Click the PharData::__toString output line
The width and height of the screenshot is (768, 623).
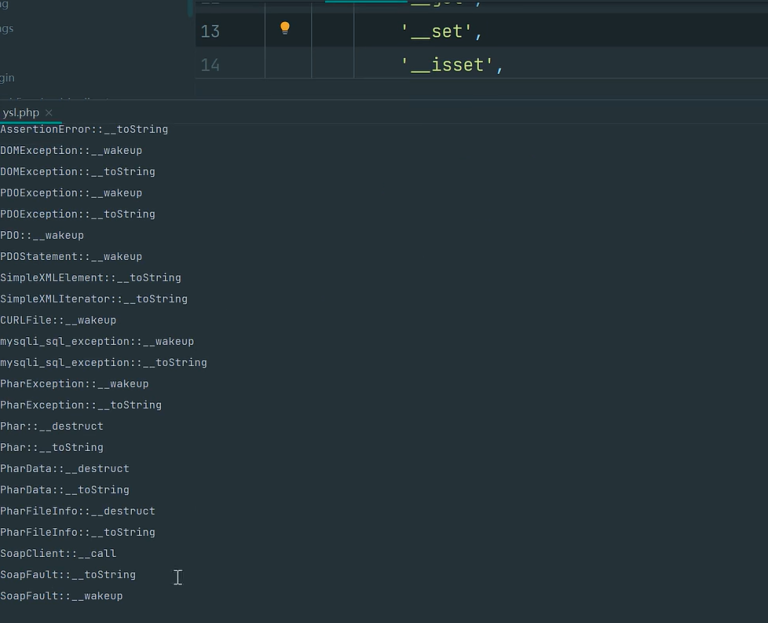click(x=65, y=490)
